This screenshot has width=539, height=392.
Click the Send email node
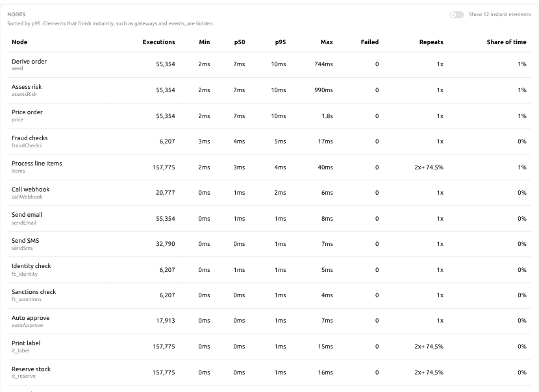point(27,214)
